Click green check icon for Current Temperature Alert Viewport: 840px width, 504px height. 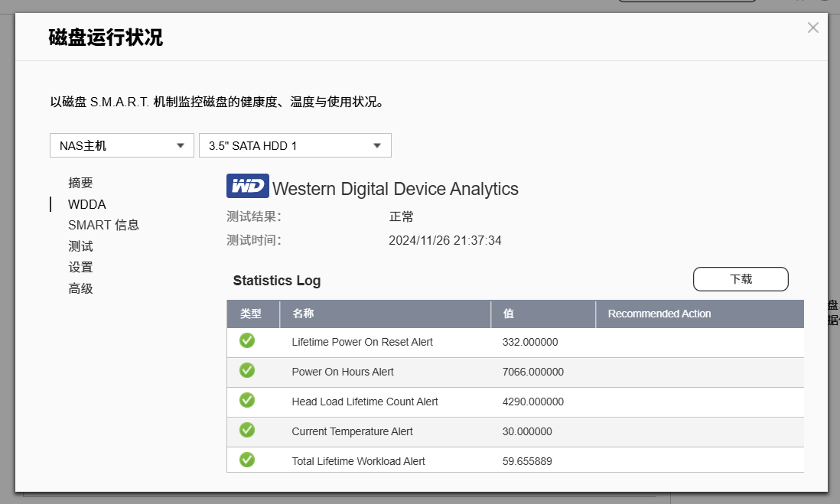(x=247, y=431)
